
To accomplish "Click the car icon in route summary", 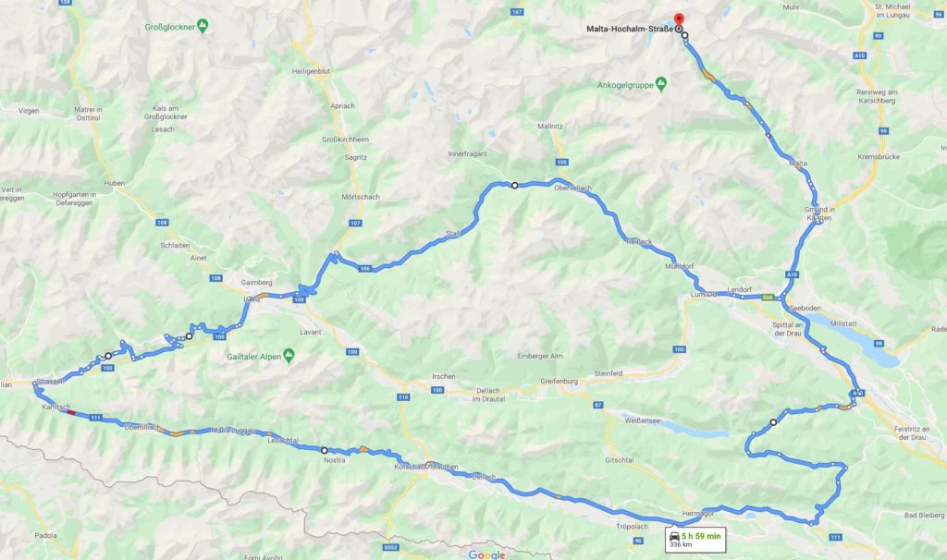I will [x=674, y=537].
